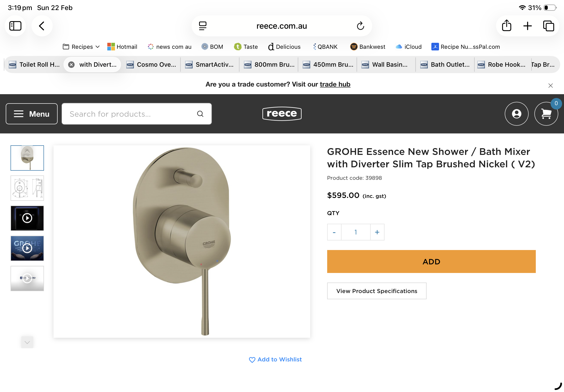This screenshot has width=564, height=392.
Task: Open the user account icon
Action: pos(516,114)
